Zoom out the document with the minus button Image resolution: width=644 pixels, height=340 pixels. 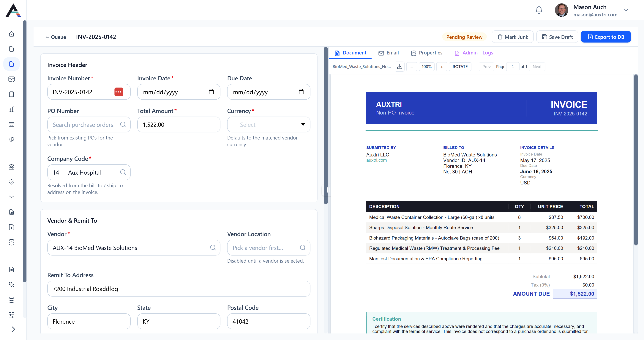pos(411,67)
